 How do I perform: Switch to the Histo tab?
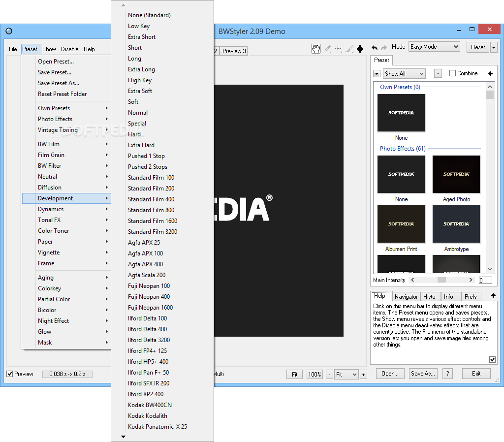(x=429, y=296)
